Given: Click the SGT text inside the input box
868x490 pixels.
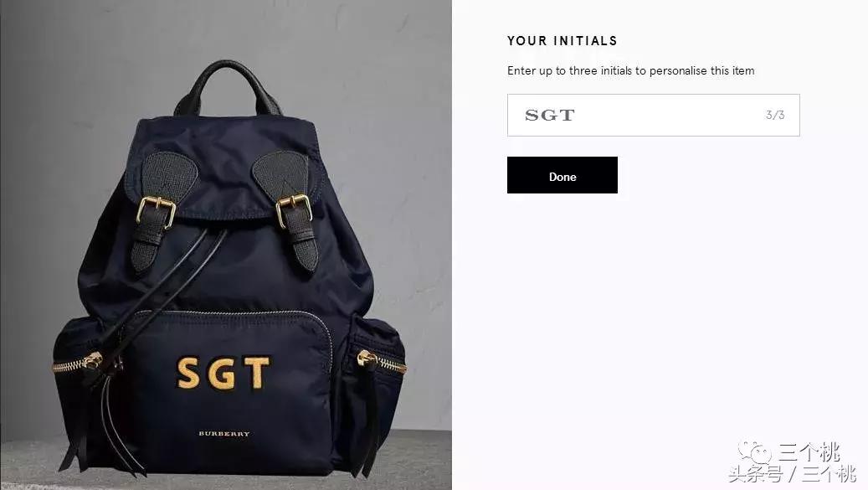Looking at the screenshot, I should coord(550,115).
